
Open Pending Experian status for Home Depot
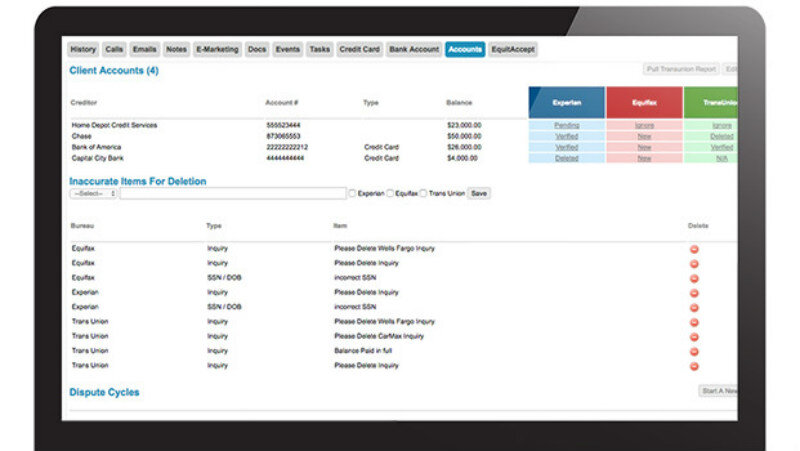(x=566, y=125)
